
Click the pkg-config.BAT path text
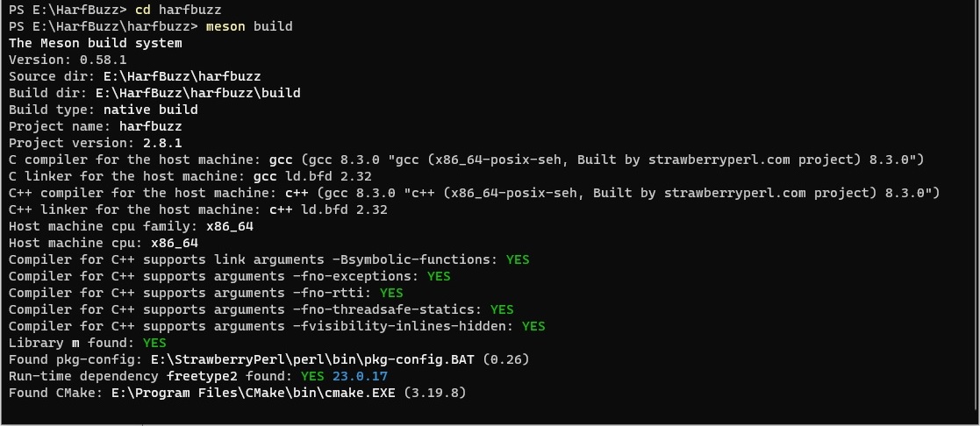(x=312, y=359)
